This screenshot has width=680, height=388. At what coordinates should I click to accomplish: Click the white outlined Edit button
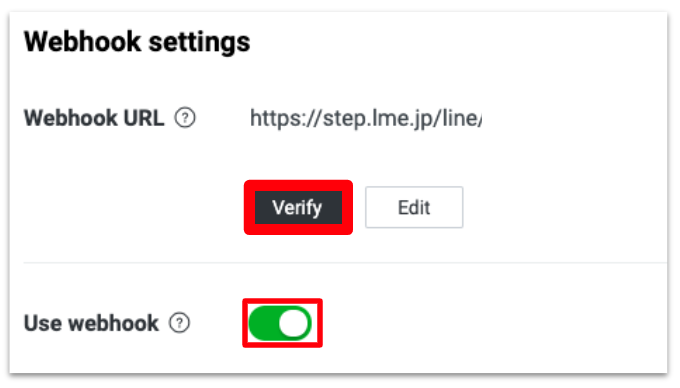(414, 207)
